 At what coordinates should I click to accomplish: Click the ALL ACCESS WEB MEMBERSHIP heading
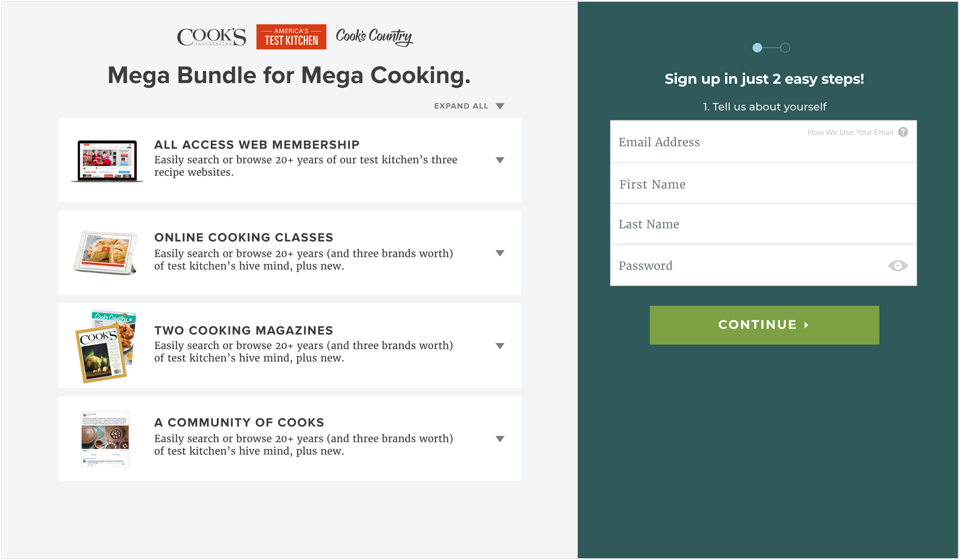click(x=257, y=145)
